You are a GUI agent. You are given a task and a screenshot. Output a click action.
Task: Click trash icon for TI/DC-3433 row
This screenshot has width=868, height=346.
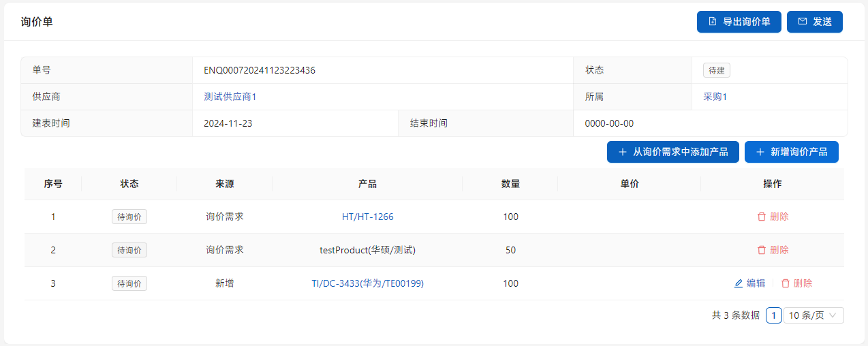[x=785, y=283]
